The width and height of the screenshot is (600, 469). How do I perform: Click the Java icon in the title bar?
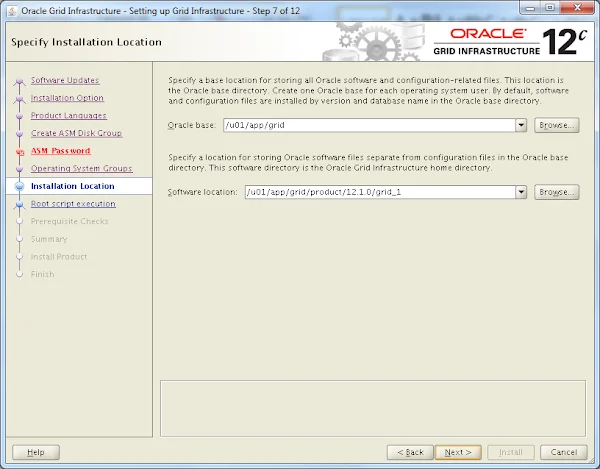click(12, 11)
